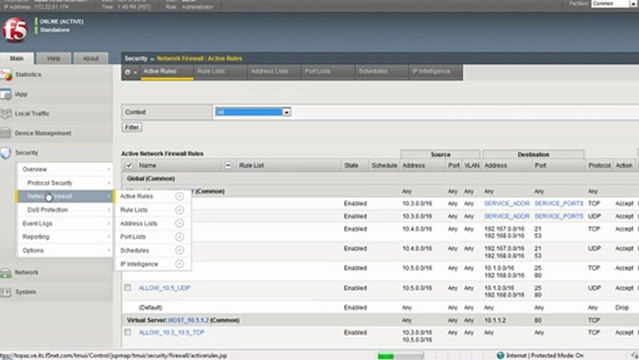Expand Protocol Security submenu arrow
Image resolution: width=639 pixels, height=360 pixels.
pos(109,183)
